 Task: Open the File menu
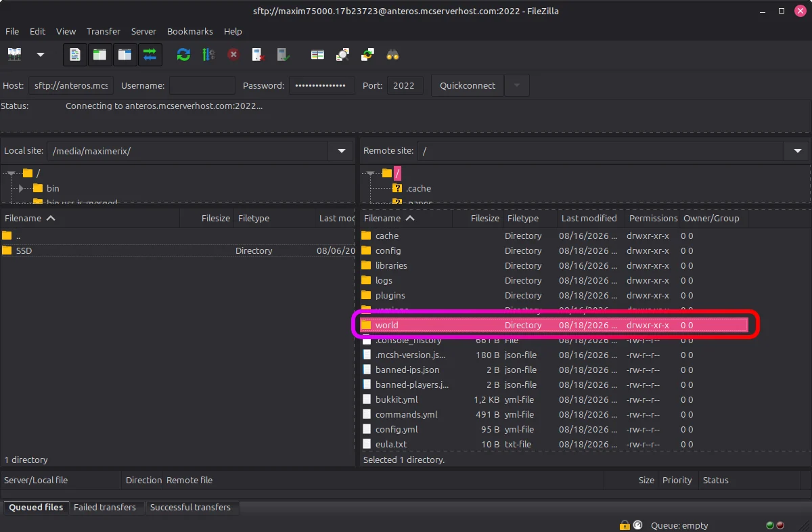(12, 31)
